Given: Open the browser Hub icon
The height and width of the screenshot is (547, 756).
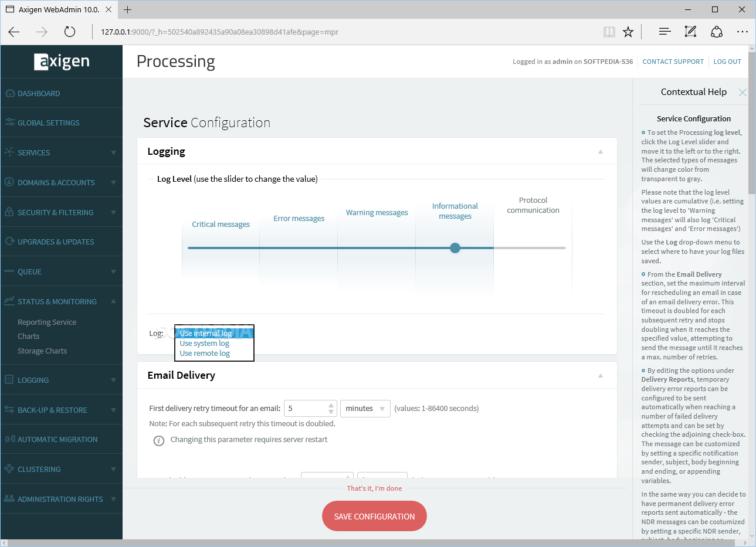Looking at the screenshot, I should 665,32.
